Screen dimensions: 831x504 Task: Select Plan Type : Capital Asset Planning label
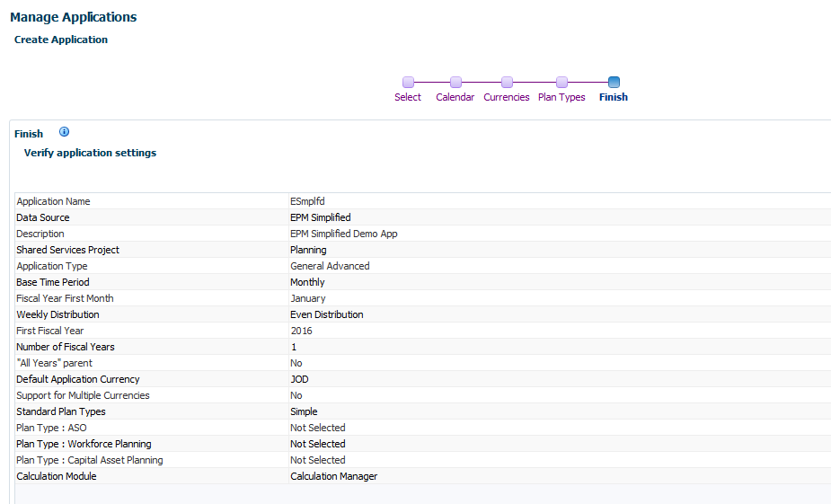[90, 460]
